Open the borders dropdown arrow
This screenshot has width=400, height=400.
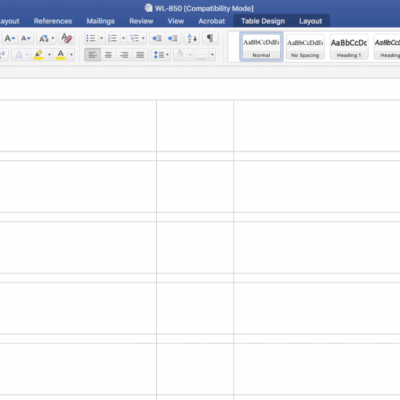pos(212,55)
